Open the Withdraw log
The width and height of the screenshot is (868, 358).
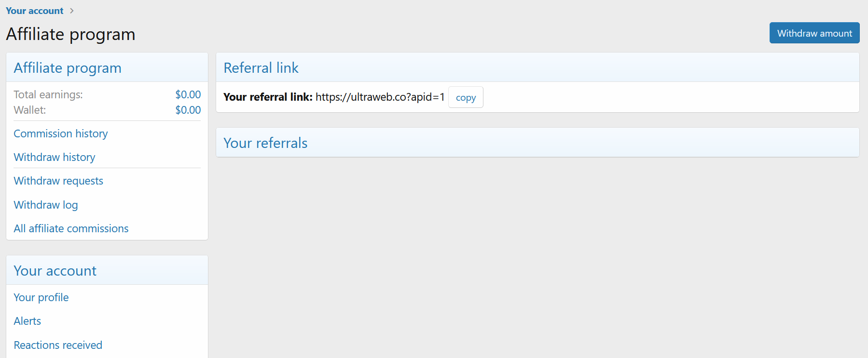click(x=46, y=205)
